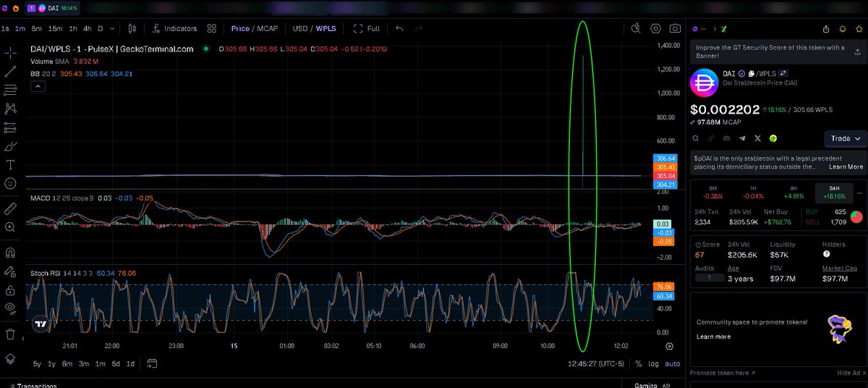Activate the zoom-in magnifier tool
This screenshot has height=388, width=868.
pos(10,227)
